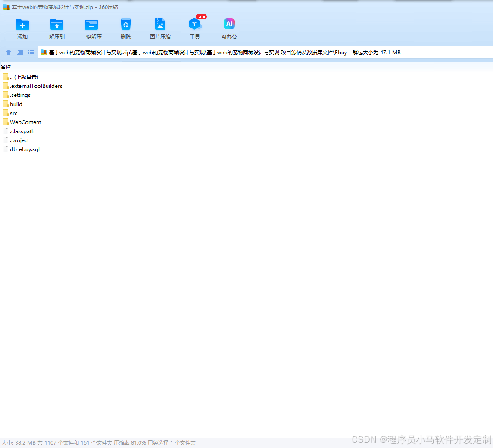
Task: Select the src folder
Action: coord(10,113)
